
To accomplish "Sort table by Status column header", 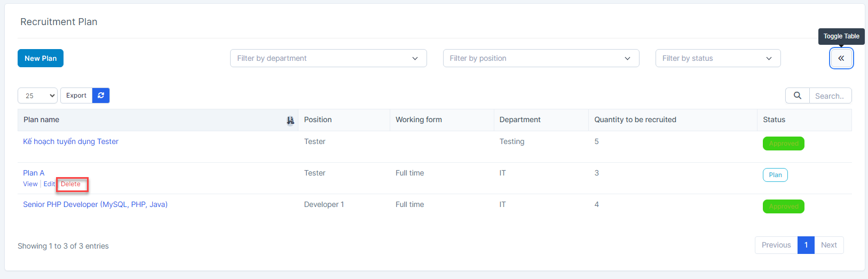I will (x=774, y=120).
